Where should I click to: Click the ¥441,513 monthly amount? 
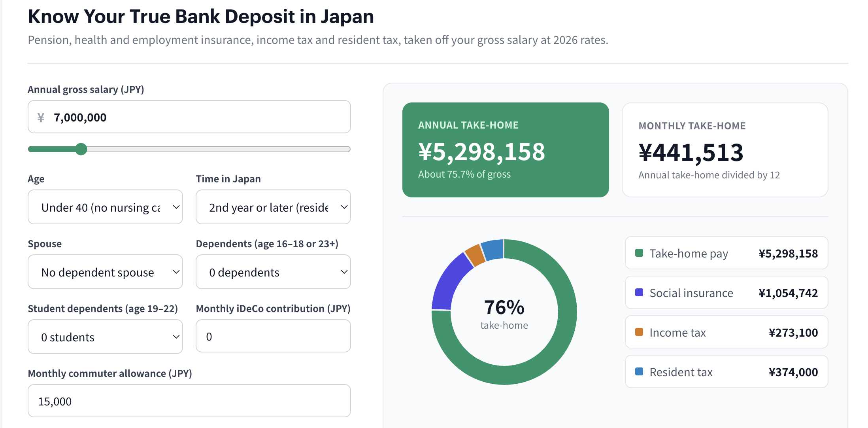pyautogui.click(x=691, y=153)
